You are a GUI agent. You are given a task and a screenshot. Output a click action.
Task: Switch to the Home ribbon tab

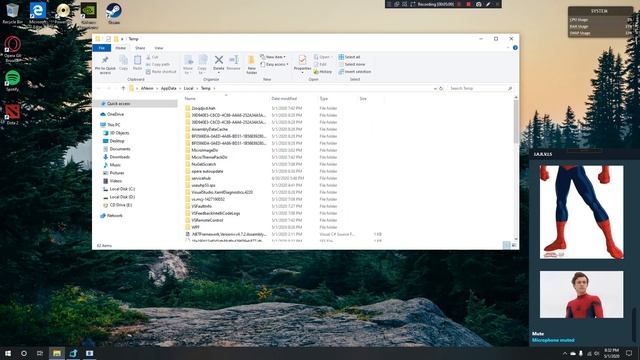(120, 48)
